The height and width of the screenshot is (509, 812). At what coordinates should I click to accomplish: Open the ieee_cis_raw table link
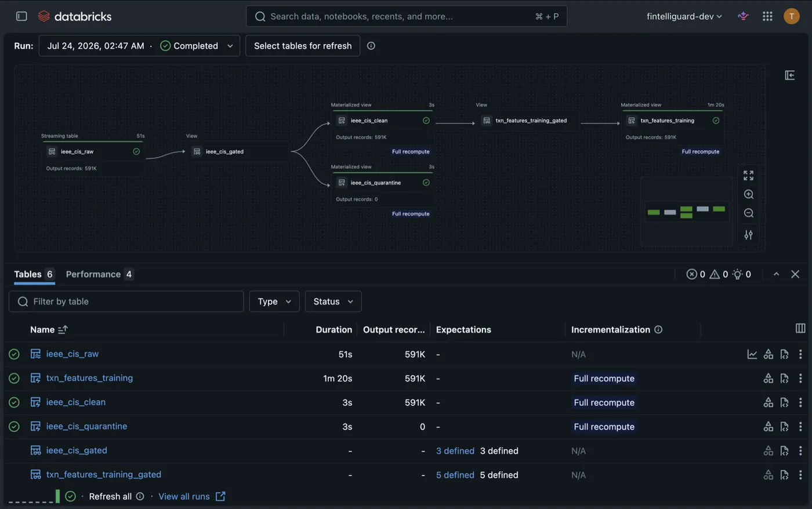[72, 354]
